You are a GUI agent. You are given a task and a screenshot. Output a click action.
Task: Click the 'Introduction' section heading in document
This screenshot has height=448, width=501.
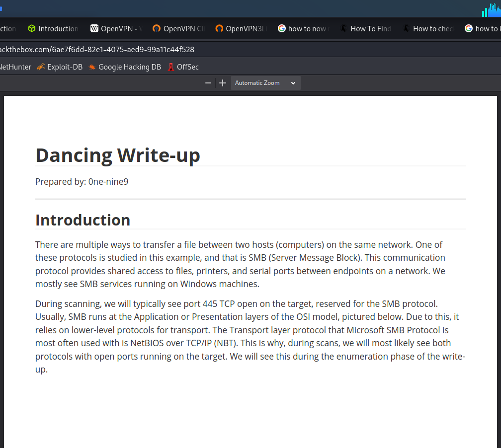(x=83, y=220)
